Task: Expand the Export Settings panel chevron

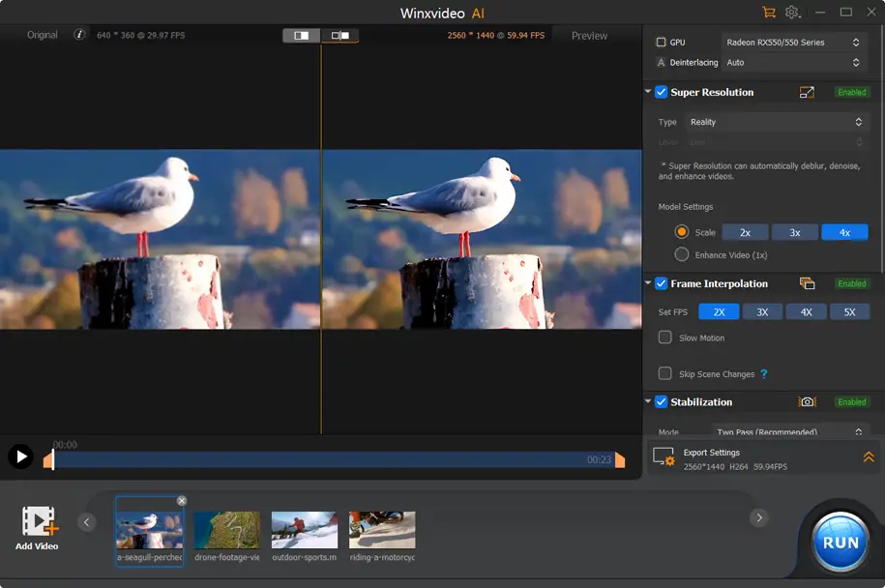Action: click(x=869, y=457)
